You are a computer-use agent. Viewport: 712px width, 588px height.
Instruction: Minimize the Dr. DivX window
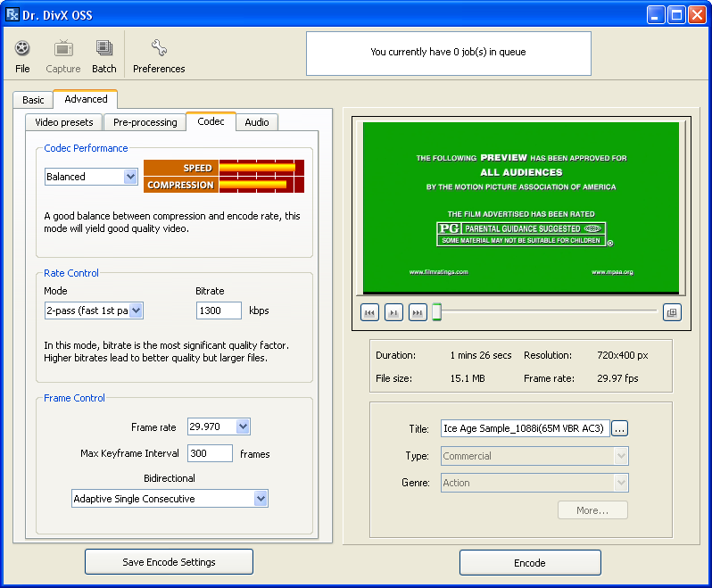click(x=655, y=15)
